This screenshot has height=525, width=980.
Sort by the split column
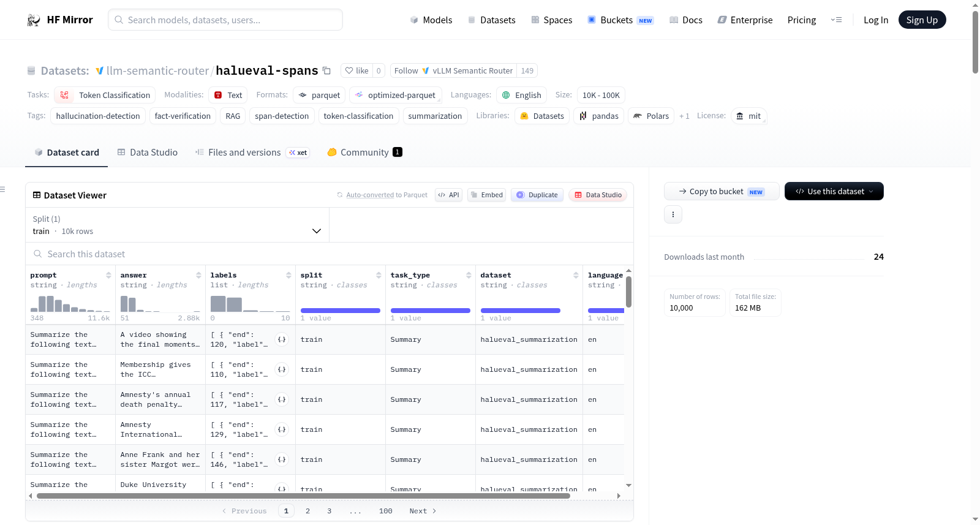point(379,275)
